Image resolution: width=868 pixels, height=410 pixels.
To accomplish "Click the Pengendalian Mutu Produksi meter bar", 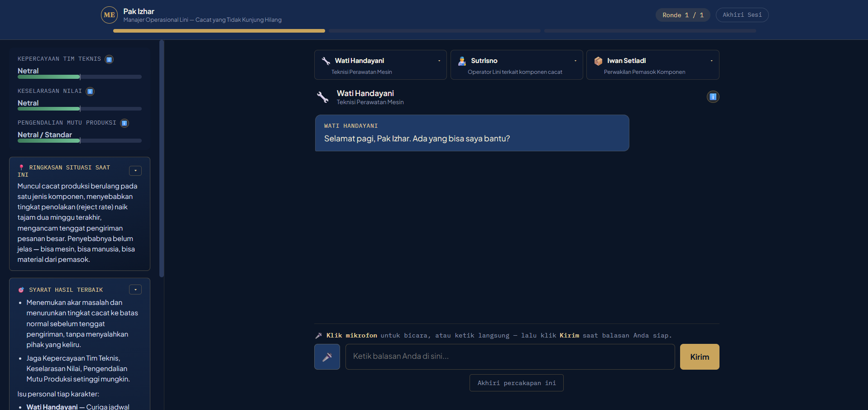I will pyautogui.click(x=80, y=141).
